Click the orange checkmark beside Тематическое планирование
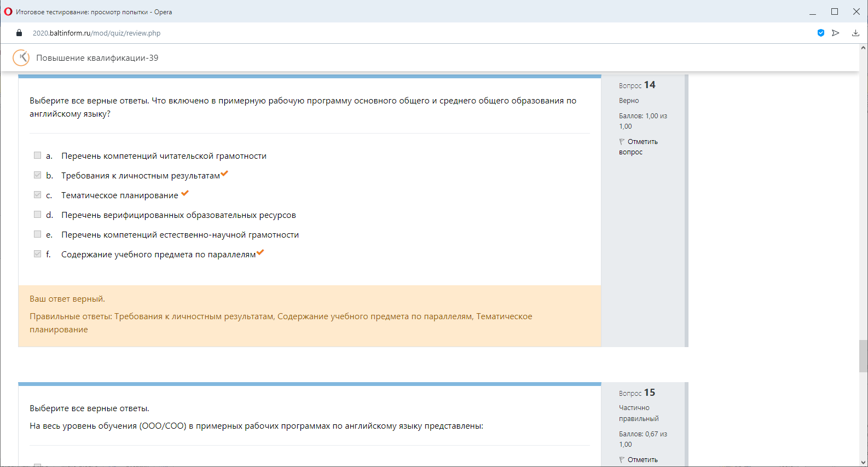The height and width of the screenshot is (467, 868). (185, 193)
